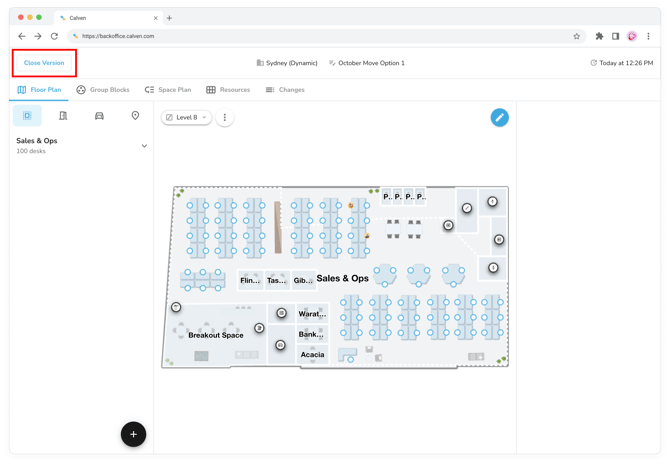The image size is (670, 465).
Task: Open the browser extensions puzzle icon
Action: pos(599,36)
